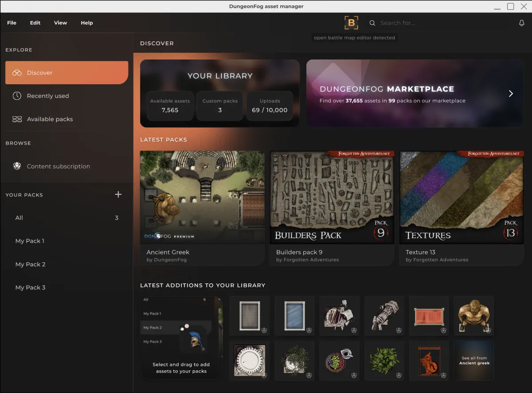
Task: Click the Discover binoculars icon
Action: (x=17, y=73)
